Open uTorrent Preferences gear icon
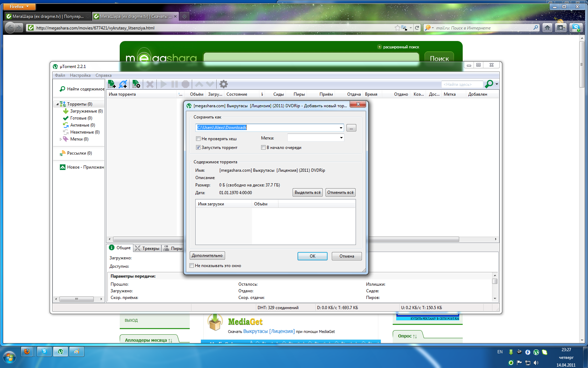The width and height of the screenshot is (588, 368). [x=224, y=84]
